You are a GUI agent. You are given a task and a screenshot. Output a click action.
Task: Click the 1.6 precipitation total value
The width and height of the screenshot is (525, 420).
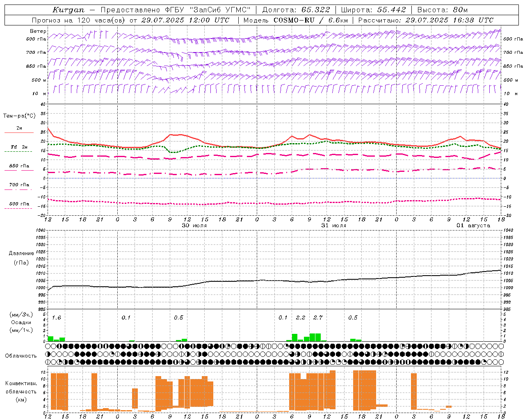click(x=56, y=318)
